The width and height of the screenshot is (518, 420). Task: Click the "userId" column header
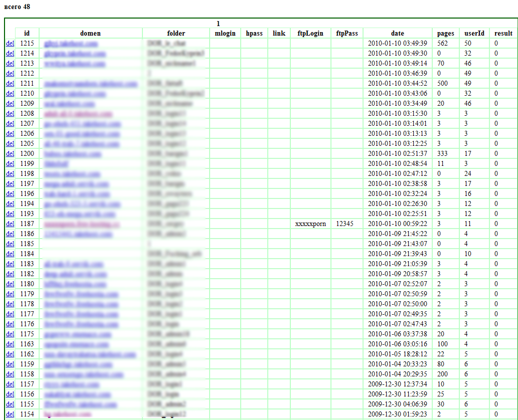pos(474,34)
